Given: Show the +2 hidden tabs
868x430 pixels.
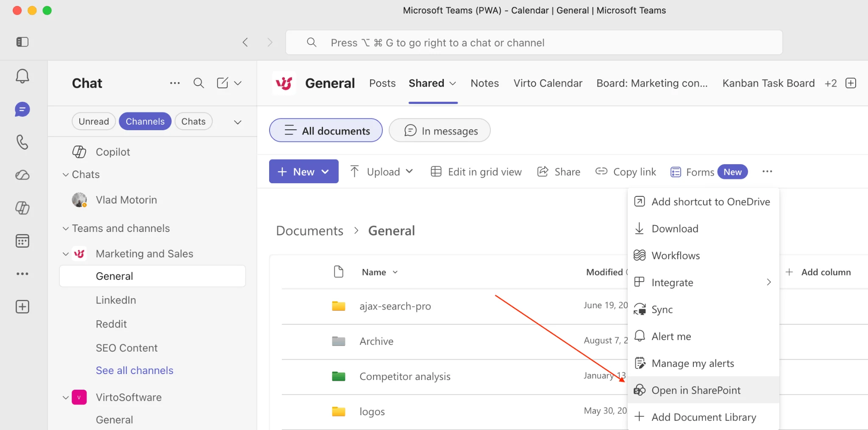Looking at the screenshot, I should coord(831,83).
